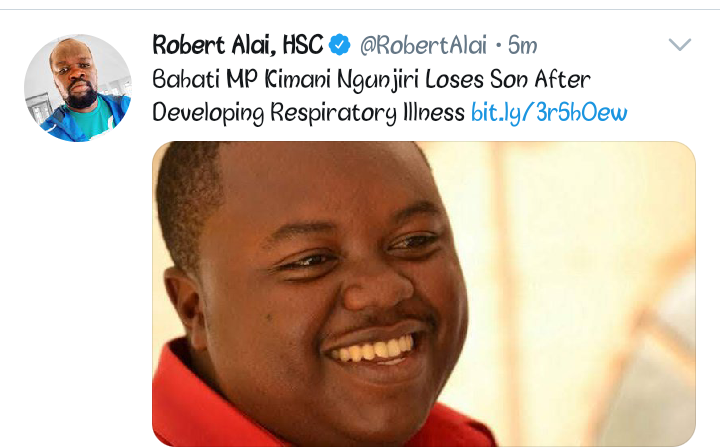Viewport: 720px width, 448px height.
Task: Click the blue verified badge checkmark
Action: tap(340, 45)
